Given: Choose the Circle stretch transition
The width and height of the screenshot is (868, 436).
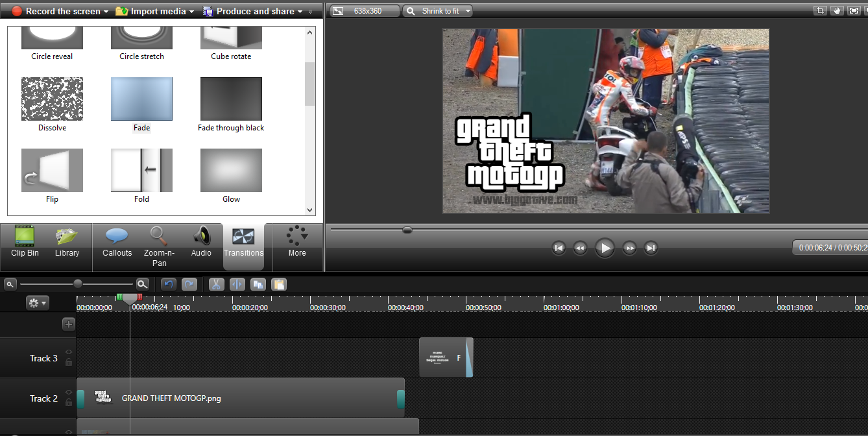Looking at the screenshot, I should pos(141,43).
